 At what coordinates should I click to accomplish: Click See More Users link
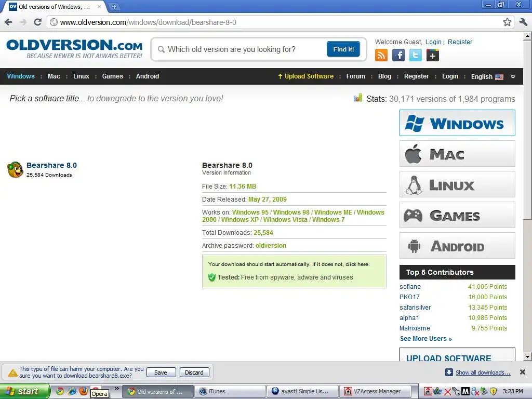point(426,339)
